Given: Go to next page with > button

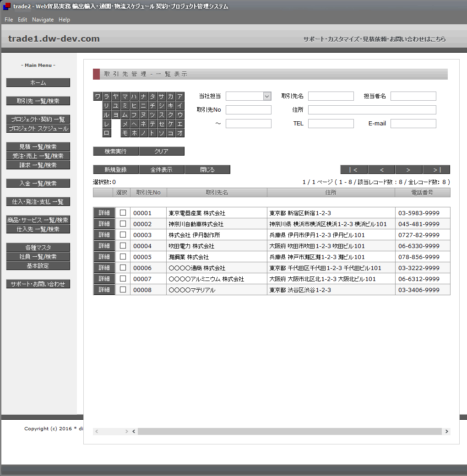Looking at the screenshot, I should click(409, 169).
